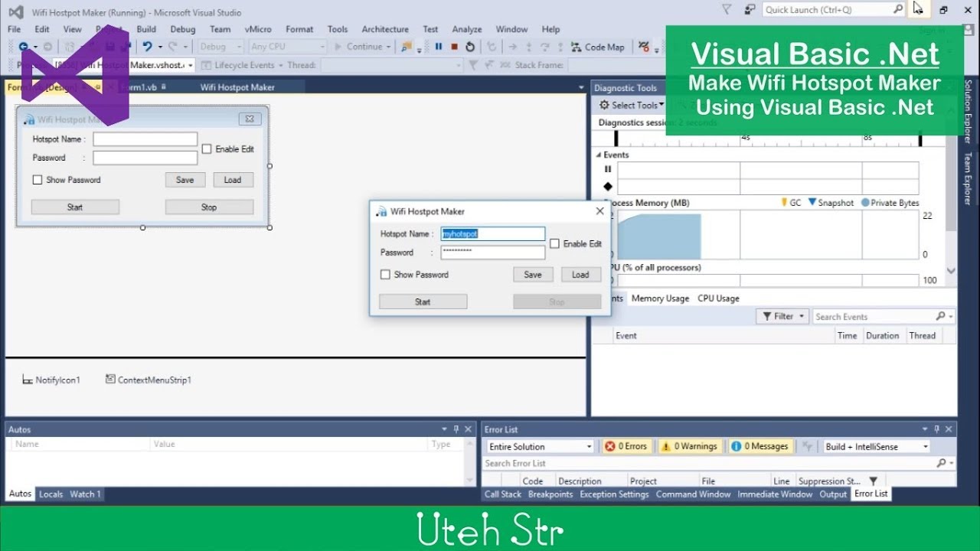The width and height of the screenshot is (980, 551).
Task: Collapse the Events section triangle
Action: [x=599, y=155]
